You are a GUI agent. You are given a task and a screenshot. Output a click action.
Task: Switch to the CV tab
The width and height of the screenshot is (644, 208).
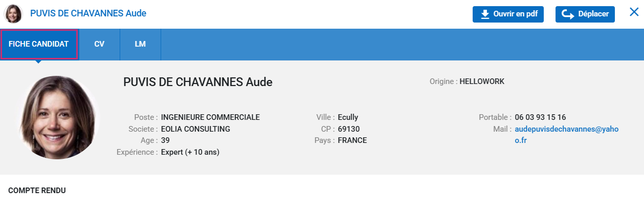pyautogui.click(x=99, y=44)
